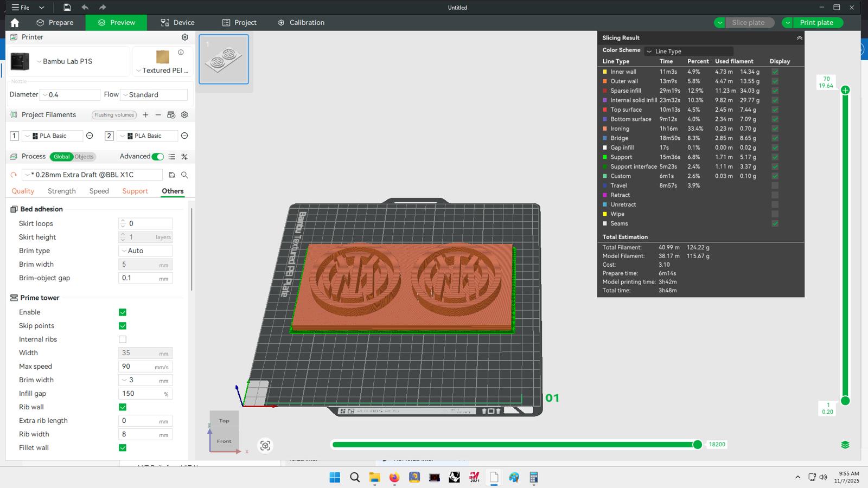Toggle the Advanced settings switch

157,157
